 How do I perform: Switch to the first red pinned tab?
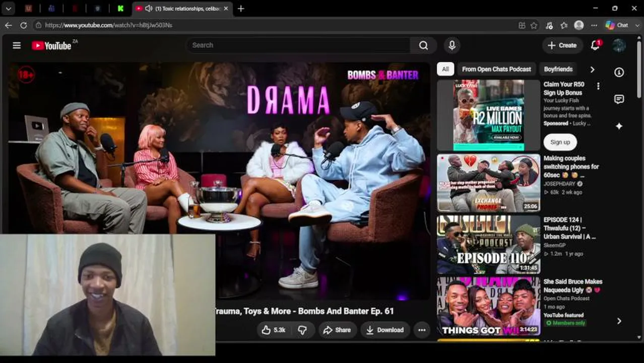coord(29,9)
